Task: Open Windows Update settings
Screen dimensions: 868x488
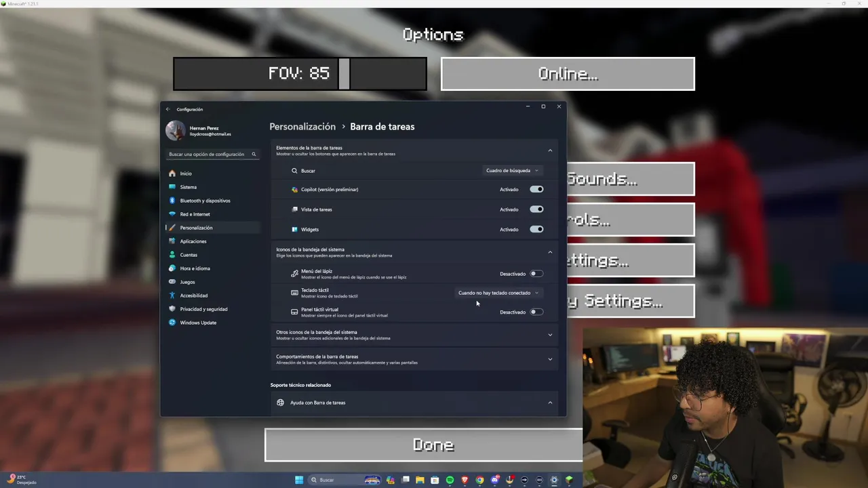Action: (x=212, y=323)
